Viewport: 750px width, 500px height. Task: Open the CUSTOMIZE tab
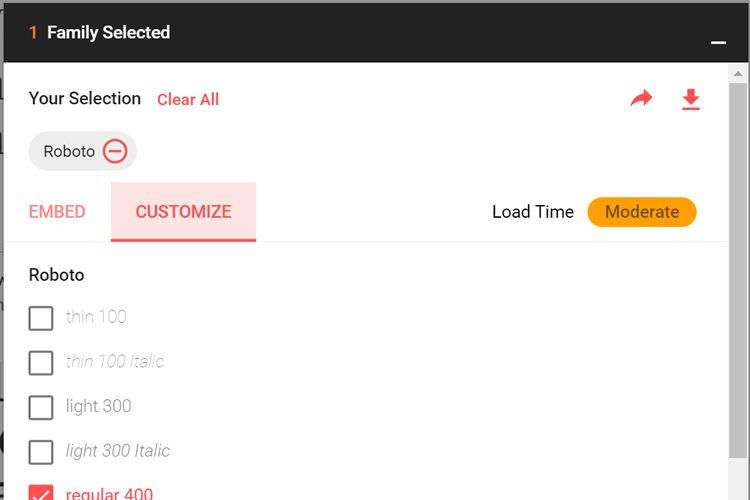coord(183,212)
